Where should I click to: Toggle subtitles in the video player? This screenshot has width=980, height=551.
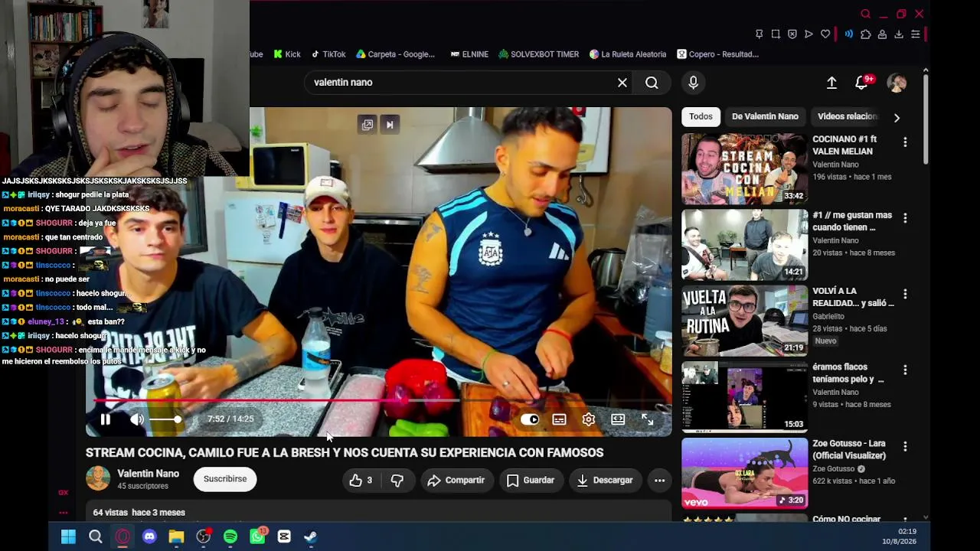[560, 419]
